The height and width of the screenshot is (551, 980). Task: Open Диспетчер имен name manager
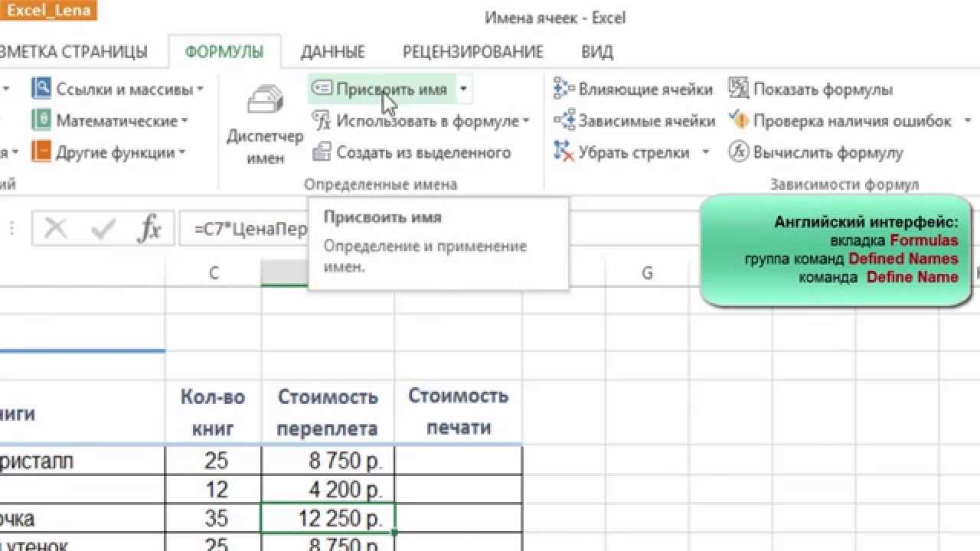click(265, 122)
